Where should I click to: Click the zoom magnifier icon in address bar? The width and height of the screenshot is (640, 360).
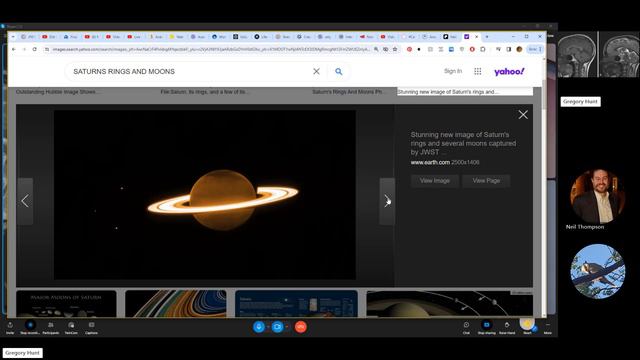[376, 49]
